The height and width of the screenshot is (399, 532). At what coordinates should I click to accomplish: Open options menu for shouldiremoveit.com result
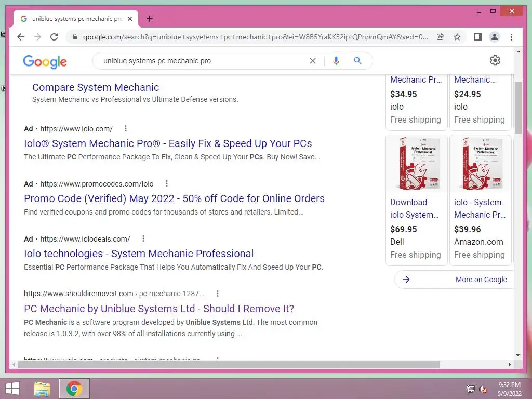218,294
